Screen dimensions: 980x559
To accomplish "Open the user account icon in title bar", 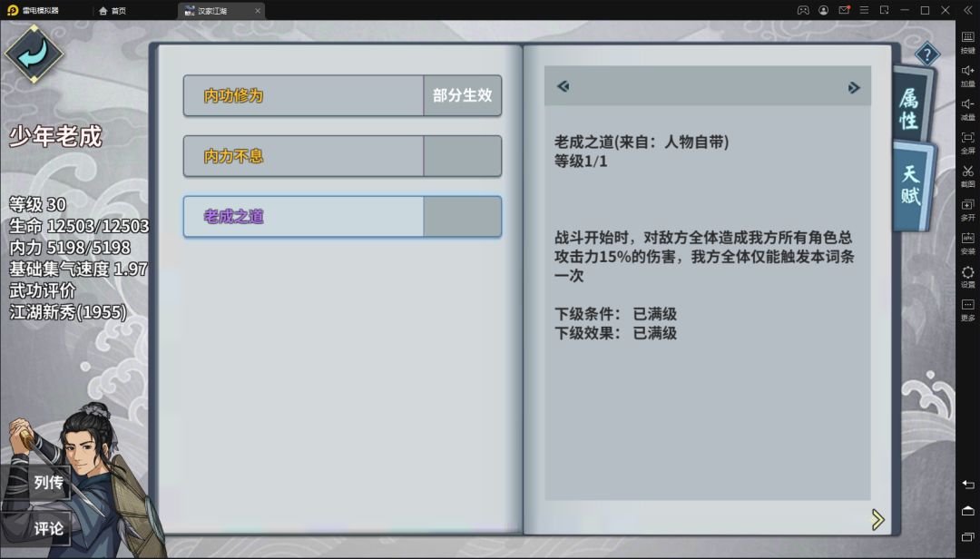I will [x=824, y=10].
